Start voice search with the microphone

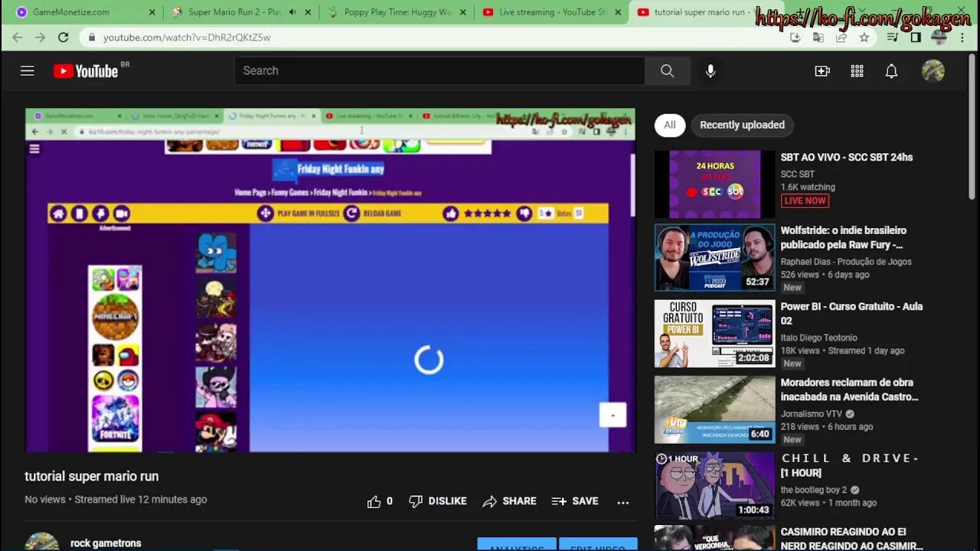coord(710,70)
